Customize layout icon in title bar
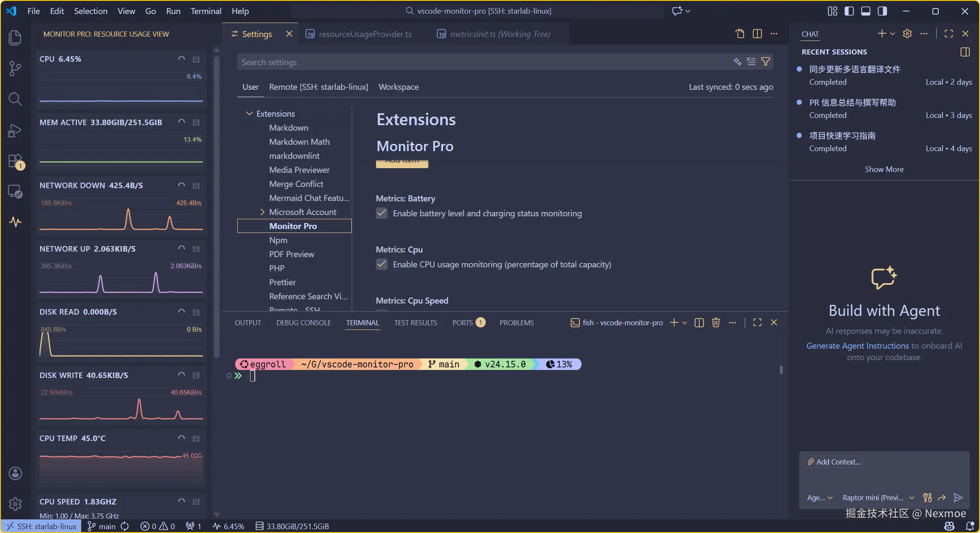 pos(832,11)
